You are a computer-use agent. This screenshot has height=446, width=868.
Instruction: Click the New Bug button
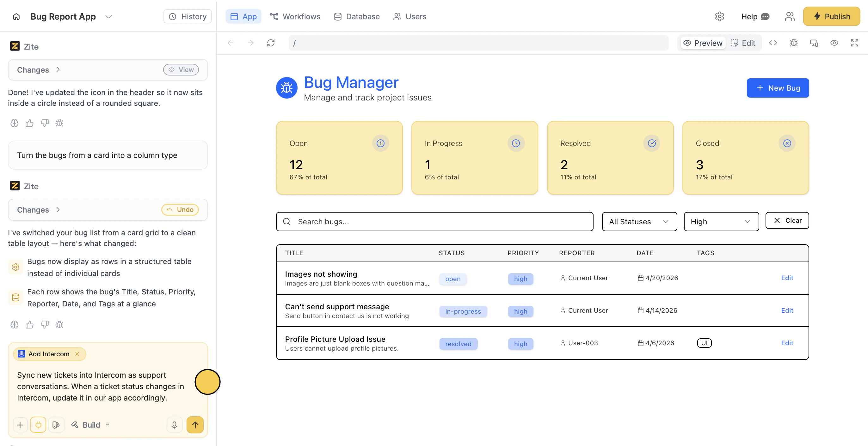[x=777, y=88]
